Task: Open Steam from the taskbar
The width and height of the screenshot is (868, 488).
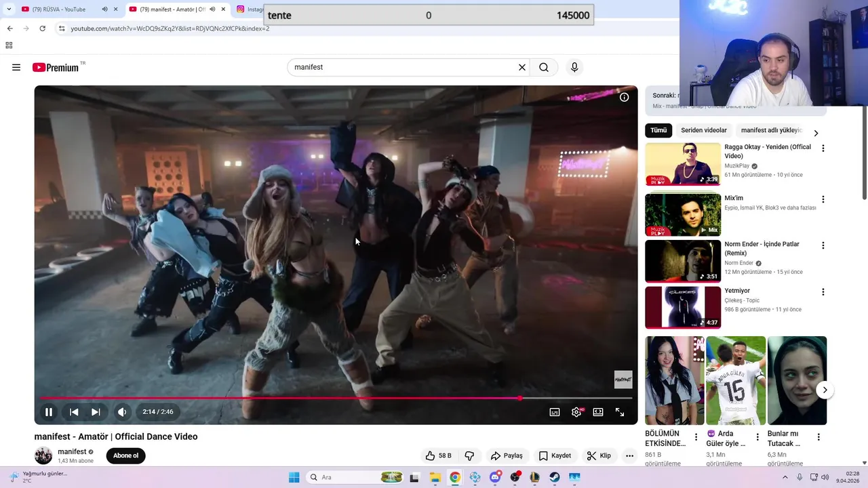Action: pos(555,477)
